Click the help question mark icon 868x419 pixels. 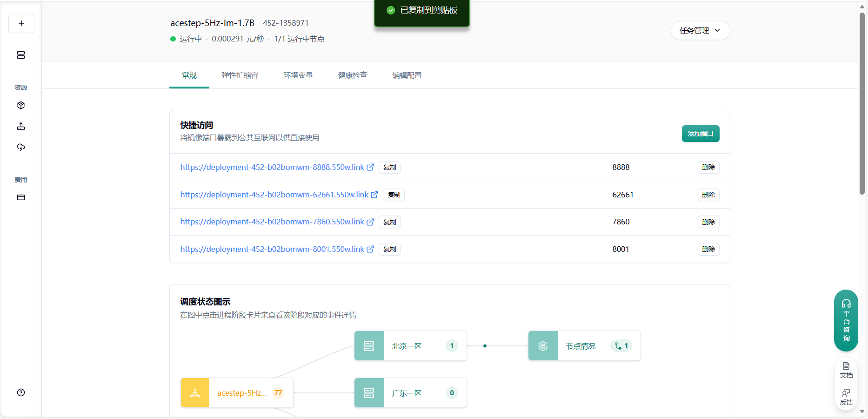[x=21, y=392]
